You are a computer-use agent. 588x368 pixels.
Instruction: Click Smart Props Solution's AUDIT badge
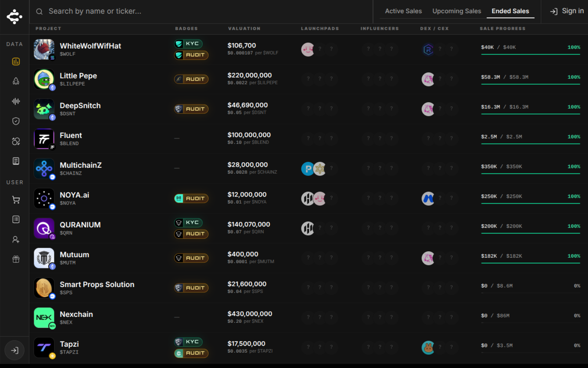pos(191,288)
